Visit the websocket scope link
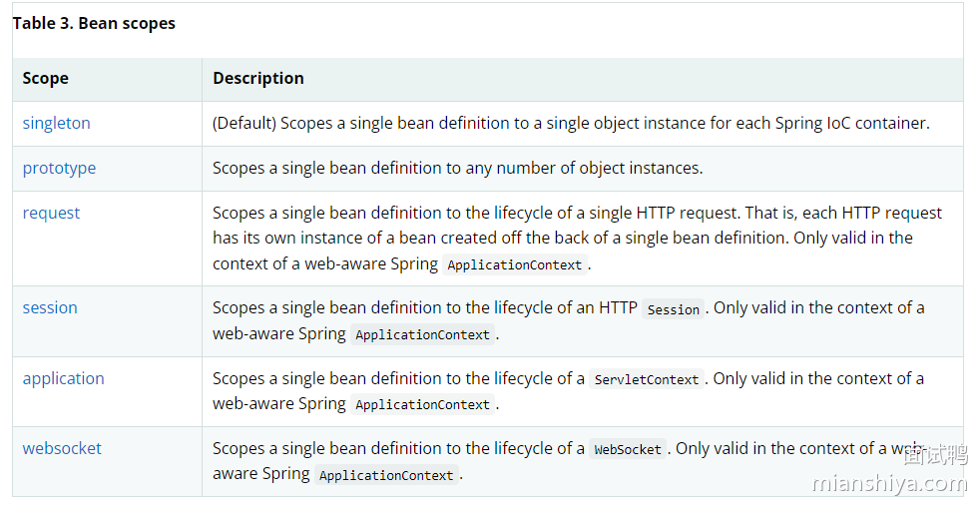Image resolution: width=980 pixels, height=507 pixels. (x=62, y=448)
